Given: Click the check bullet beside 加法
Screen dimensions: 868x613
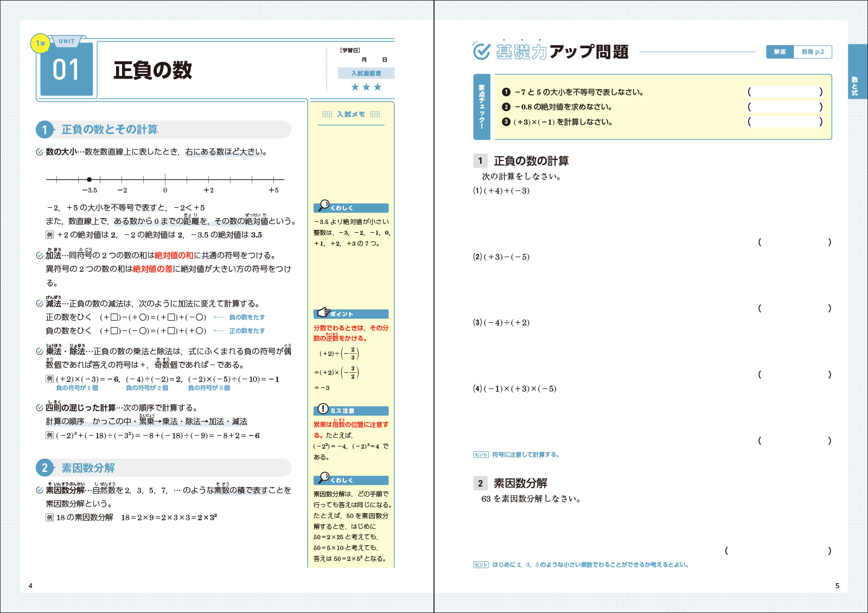Looking at the screenshot, I should (x=40, y=256).
